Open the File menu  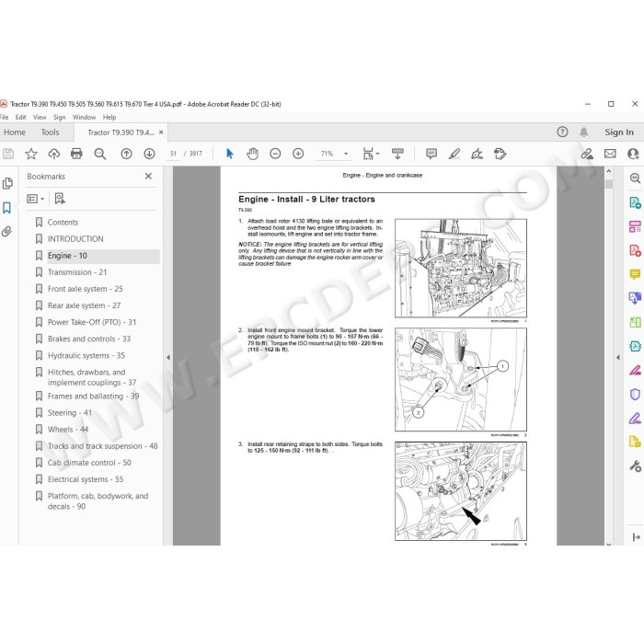(x=4, y=118)
